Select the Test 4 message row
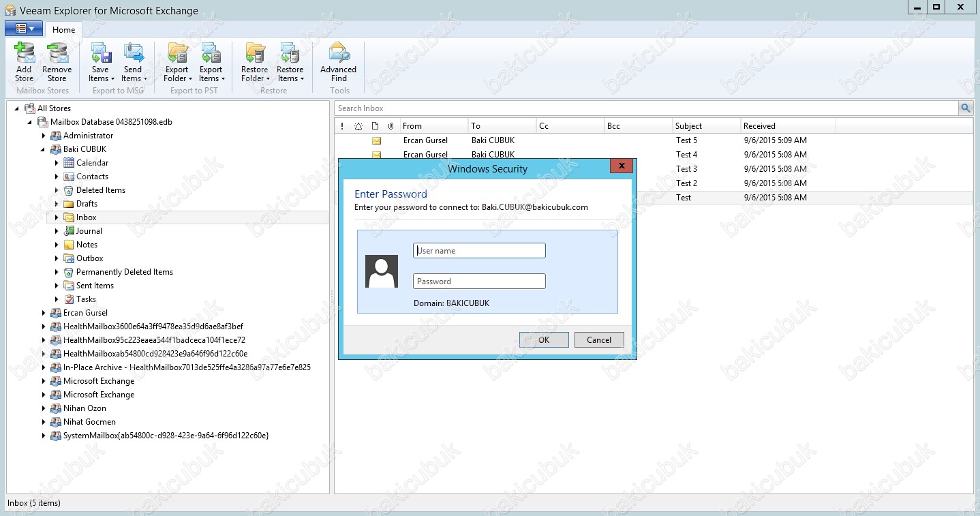The width and height of the screenshot is (980, 516). point(654,155)
